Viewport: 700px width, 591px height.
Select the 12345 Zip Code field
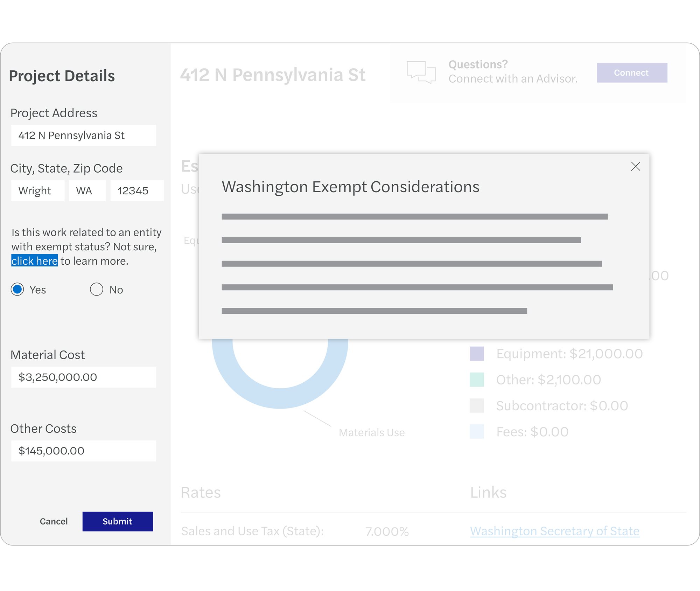(x=136, y=190)
